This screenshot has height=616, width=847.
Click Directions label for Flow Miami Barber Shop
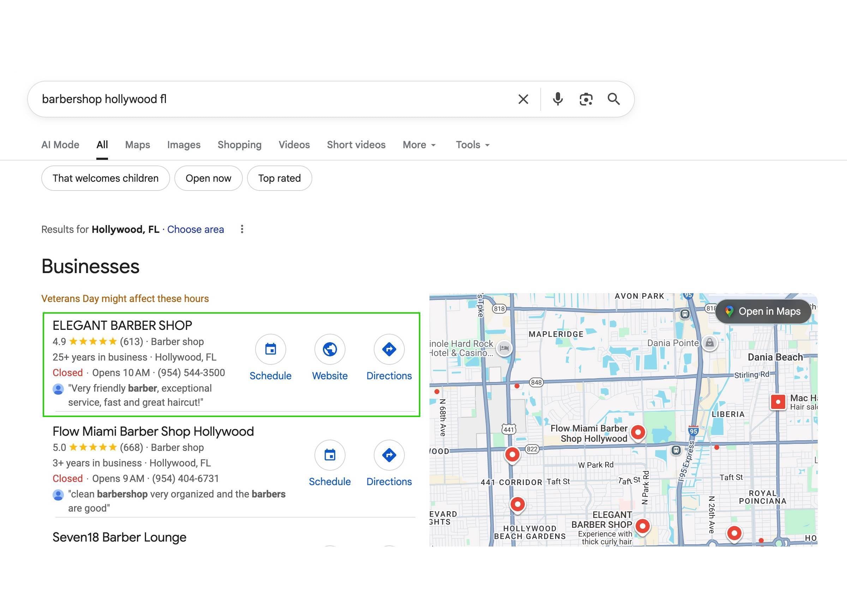point(389,482)
